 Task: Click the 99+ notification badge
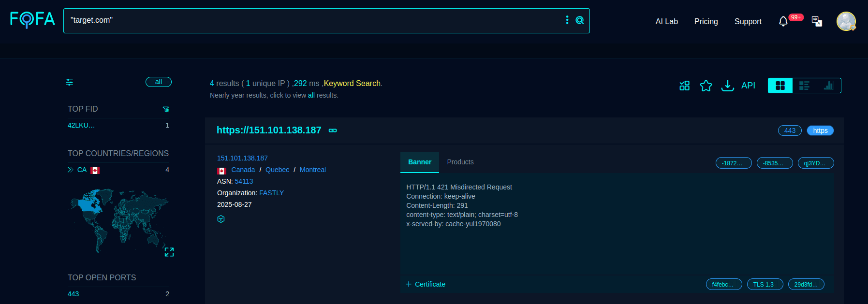pyautogui.click(x=796, y=17)
